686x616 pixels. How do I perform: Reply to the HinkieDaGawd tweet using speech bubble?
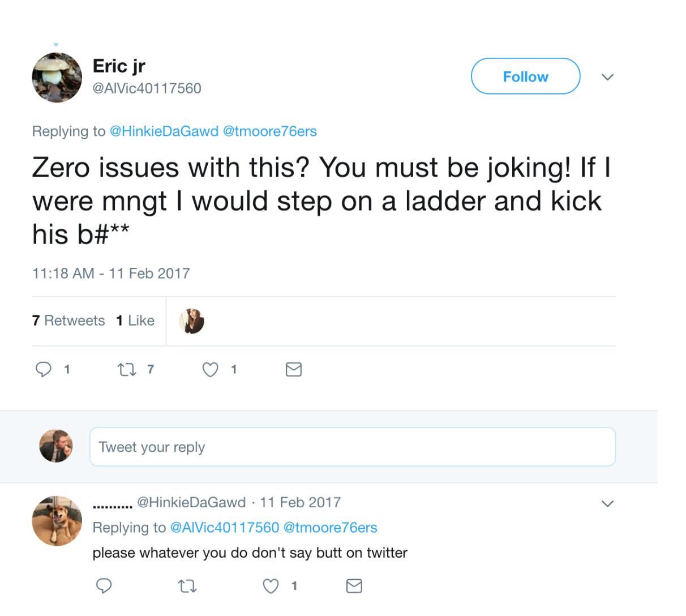tap(104, 586)
